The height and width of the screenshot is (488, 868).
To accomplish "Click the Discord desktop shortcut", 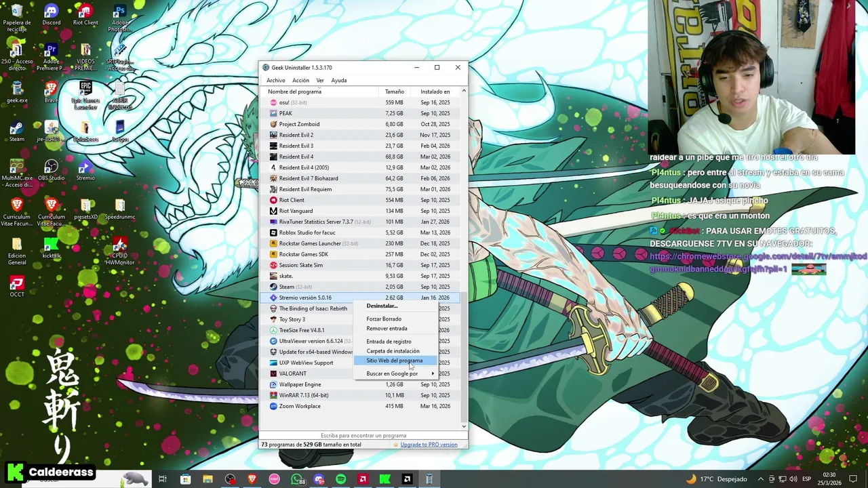I will 51,15.
